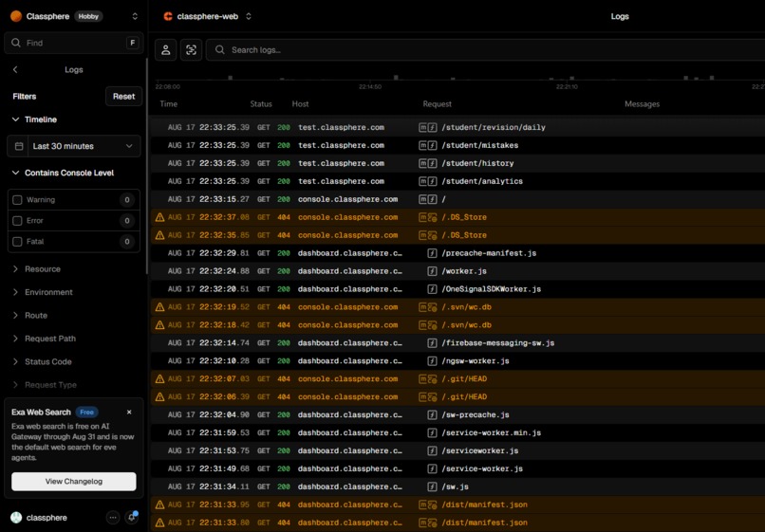Click middleware icon on /student/mistakes row
765x532 pixels.
coord(423,145)
